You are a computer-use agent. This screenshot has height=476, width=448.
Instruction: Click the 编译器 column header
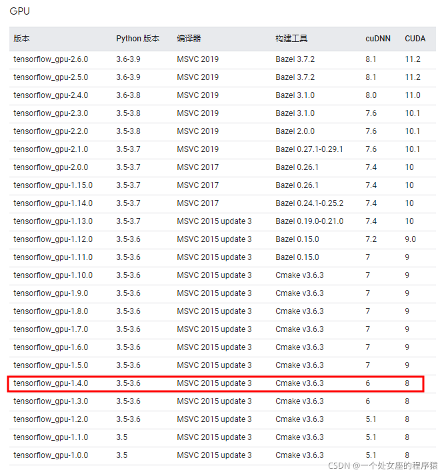(189, 39)
